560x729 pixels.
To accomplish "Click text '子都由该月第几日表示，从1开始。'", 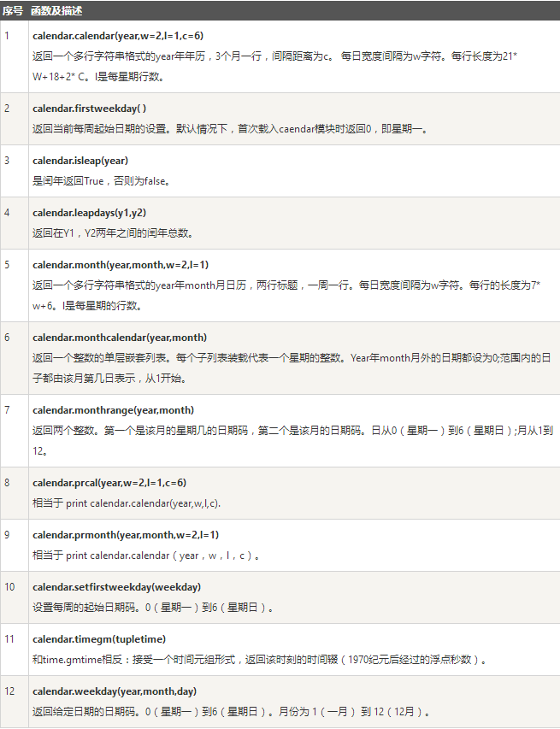I will [x=110, y=378].
